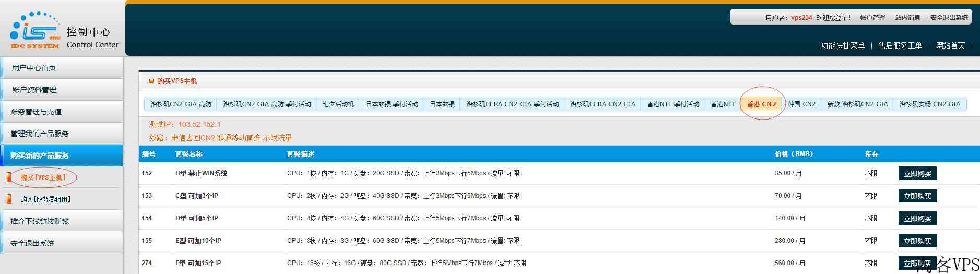980x274 pixels.
Task: Click username vps234 in top bar
Action: [x=801, y=18]
